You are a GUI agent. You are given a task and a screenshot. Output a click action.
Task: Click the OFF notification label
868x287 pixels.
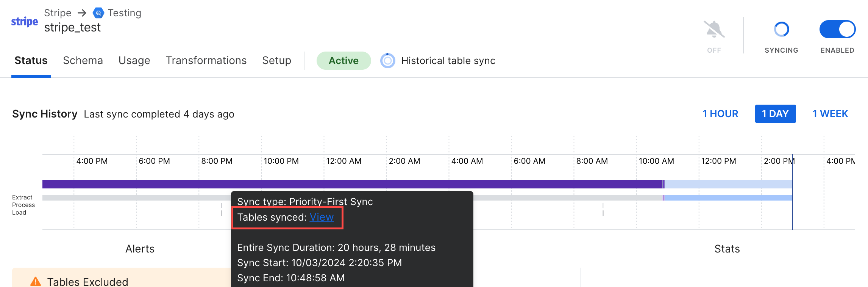714,50
